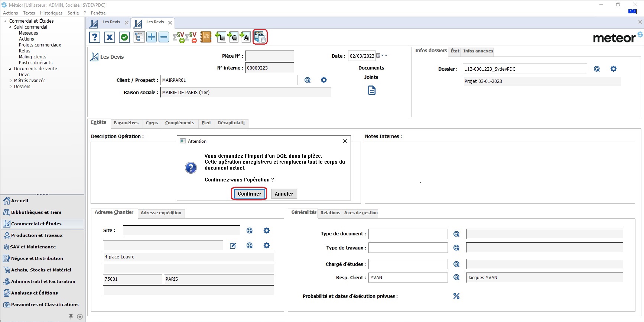Click the add C line toolbar icon
Viewport: 644px width, 322px height.
tap(233, 37)
